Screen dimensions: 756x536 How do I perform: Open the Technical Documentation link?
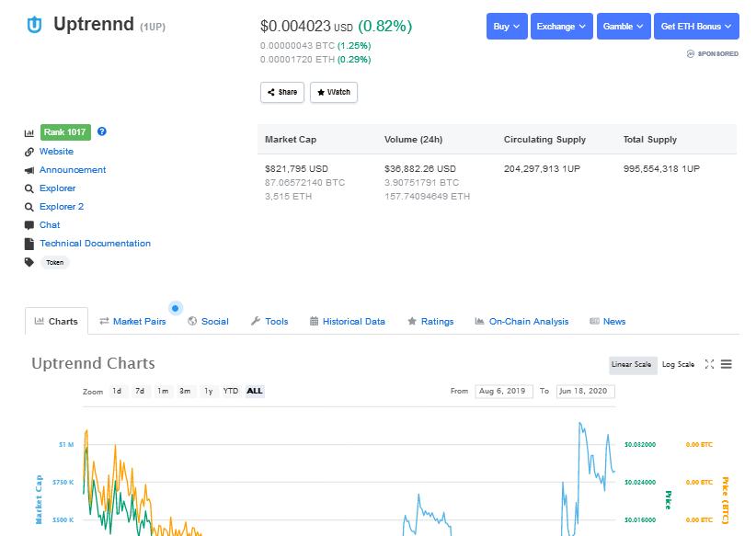(95, 244)
